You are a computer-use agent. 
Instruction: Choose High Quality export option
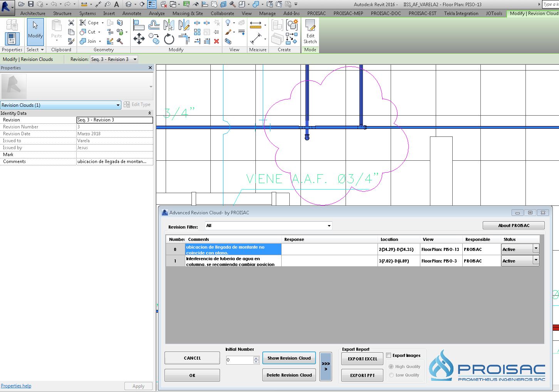click(x=391, y=366)
